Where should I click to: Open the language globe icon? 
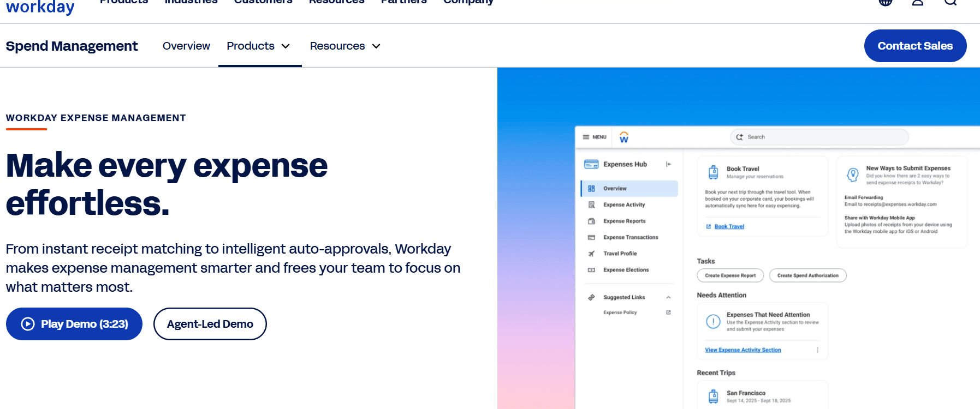[886, 2]
